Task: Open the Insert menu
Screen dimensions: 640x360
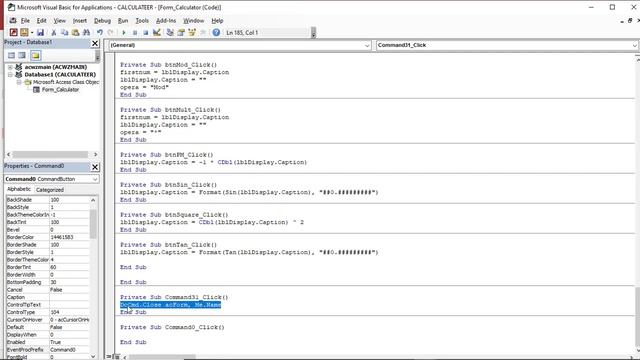Action: 80,20
